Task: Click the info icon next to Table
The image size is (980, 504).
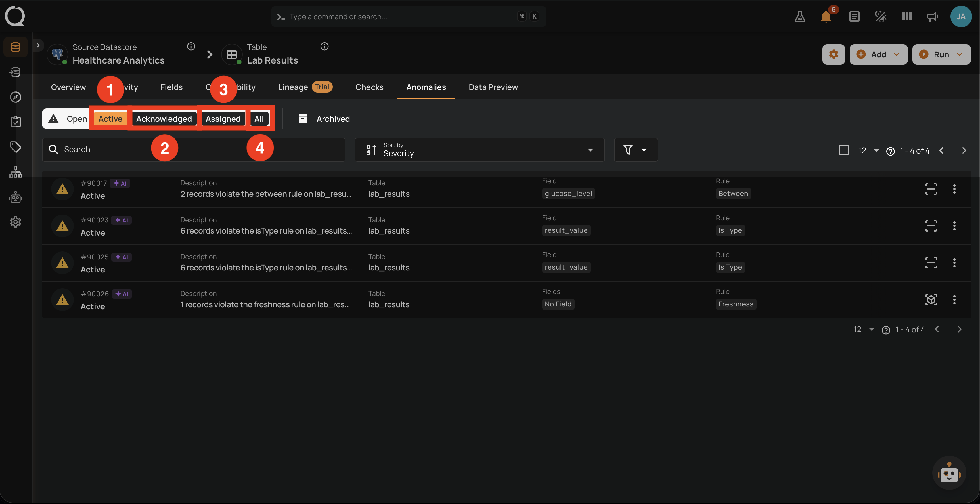Action: tap(324, 47)
